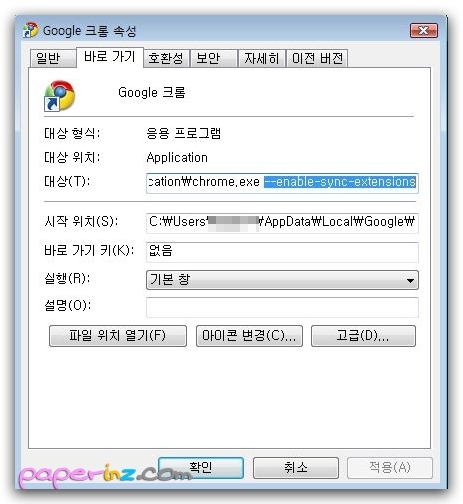Close the Google 크롬 속성 dialog
Viewport: 463px width, 504px height.
coord(424,31)
